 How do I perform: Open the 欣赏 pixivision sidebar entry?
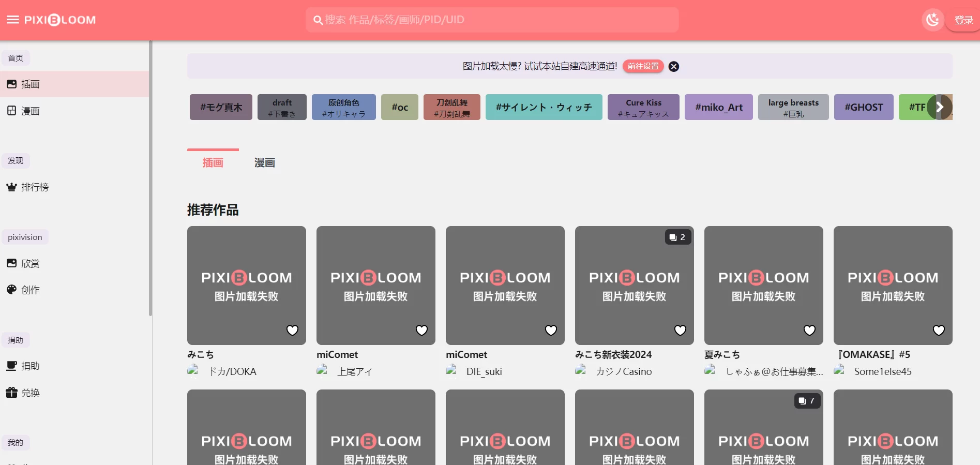coord(30,263)
